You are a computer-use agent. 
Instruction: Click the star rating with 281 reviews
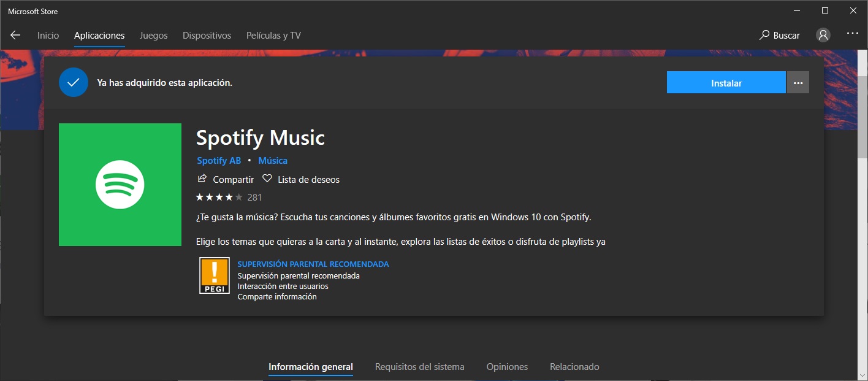[x=229, y=197]
